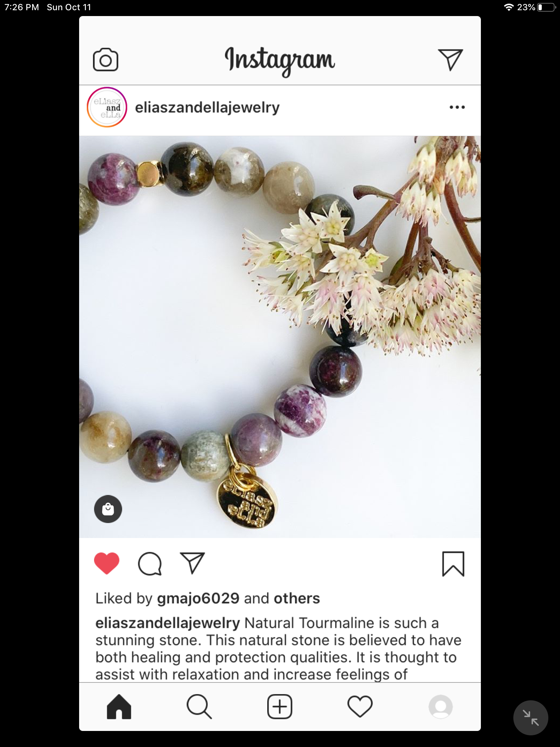Open the camera icon in the header
This screenshot has height=747, width=560.
click(x=106, y=60)
